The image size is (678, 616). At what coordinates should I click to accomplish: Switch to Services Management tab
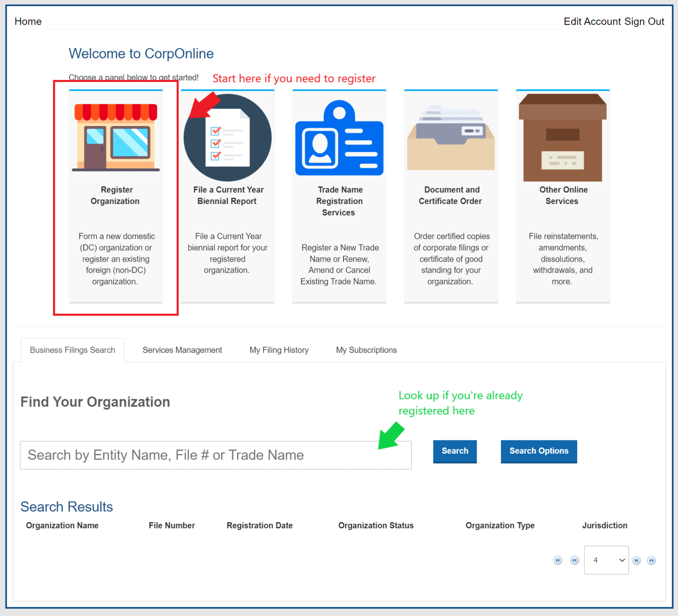[182, 350]
